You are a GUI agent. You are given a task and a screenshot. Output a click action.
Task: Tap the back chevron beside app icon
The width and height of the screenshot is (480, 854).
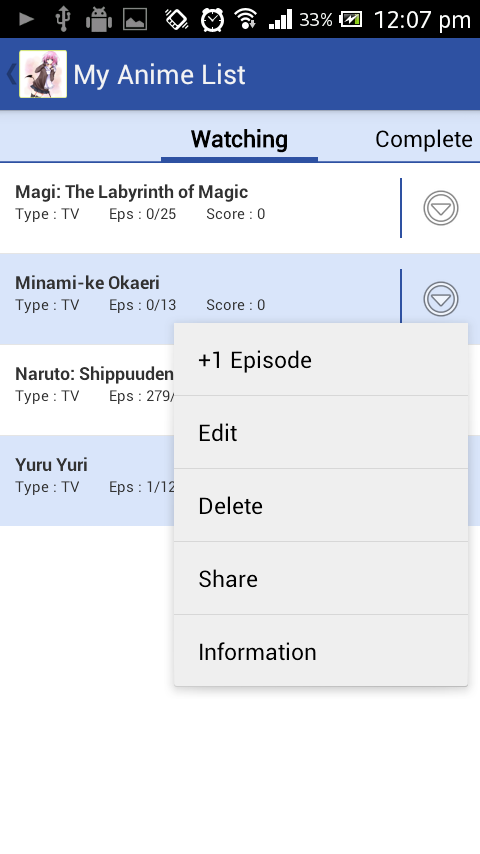click(x=11, y=74)
